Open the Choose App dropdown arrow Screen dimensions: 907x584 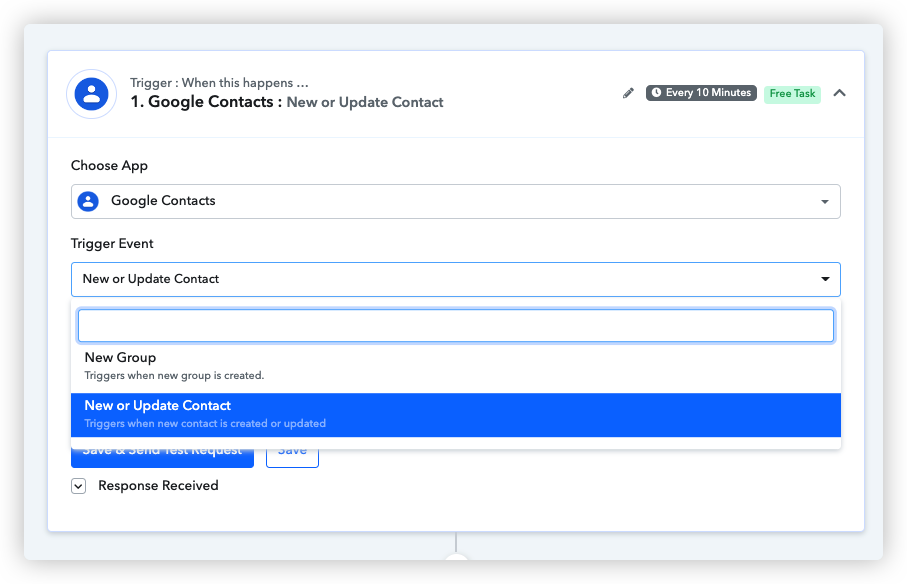point(825,202)
